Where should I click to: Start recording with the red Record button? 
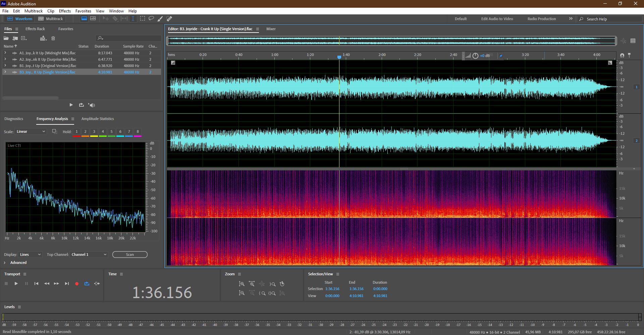pos(77,284)
